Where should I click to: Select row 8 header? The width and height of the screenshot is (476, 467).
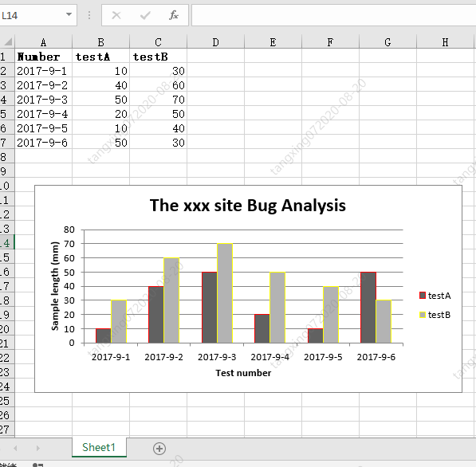tap(7, 157)
